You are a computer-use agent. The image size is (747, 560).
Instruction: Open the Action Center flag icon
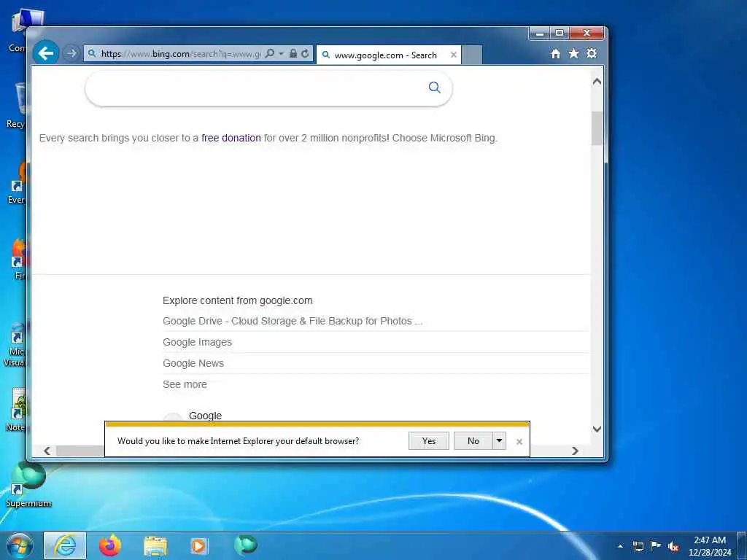[x=656, y=545]
